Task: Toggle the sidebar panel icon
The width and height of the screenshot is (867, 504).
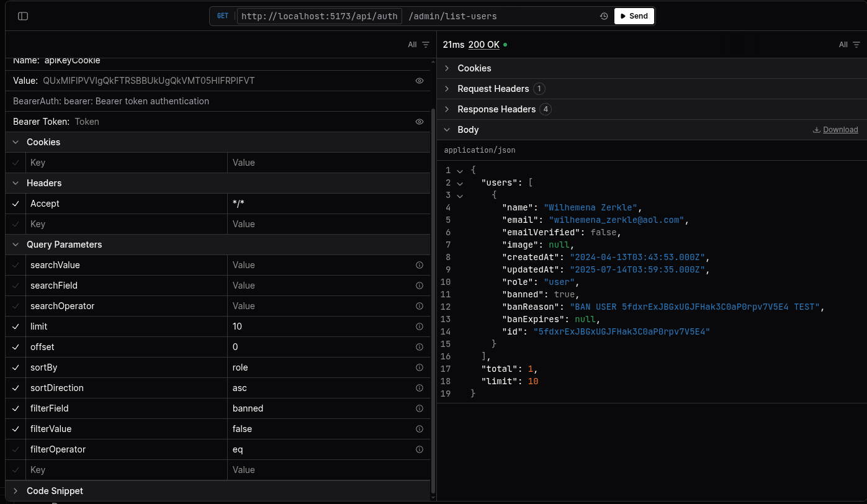Action: tap(23, 16)
